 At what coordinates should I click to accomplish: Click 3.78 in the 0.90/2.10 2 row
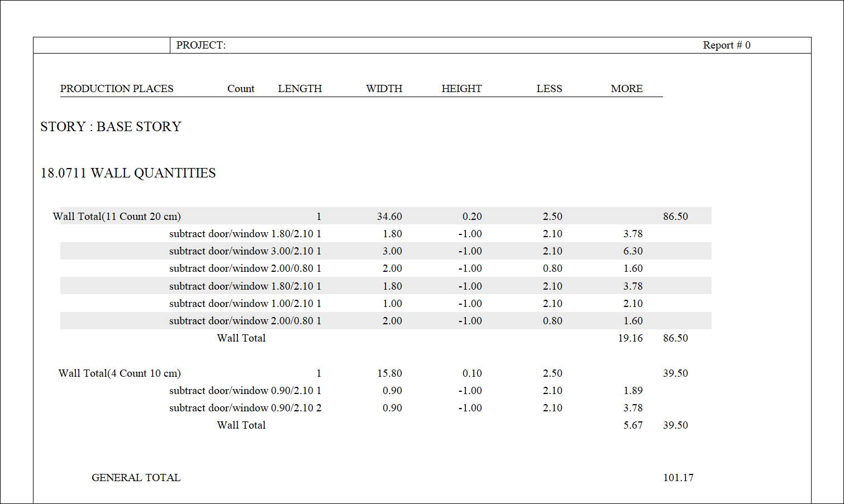[x=633, y=408]
